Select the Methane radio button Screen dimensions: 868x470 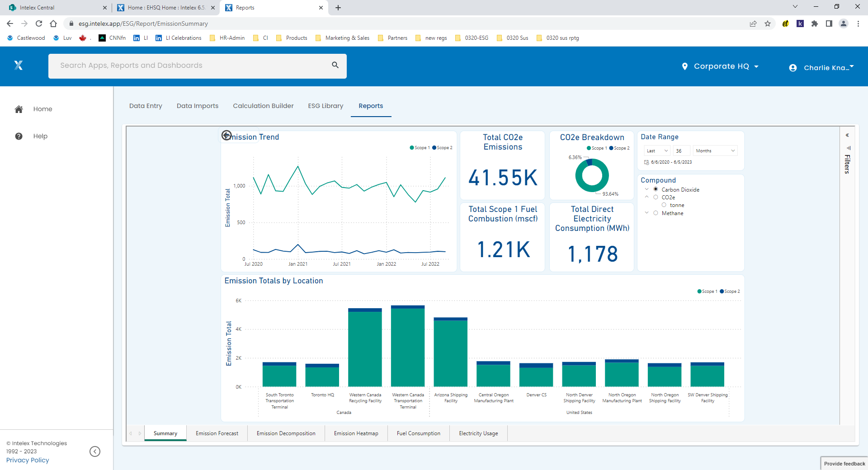pos(656,213)
